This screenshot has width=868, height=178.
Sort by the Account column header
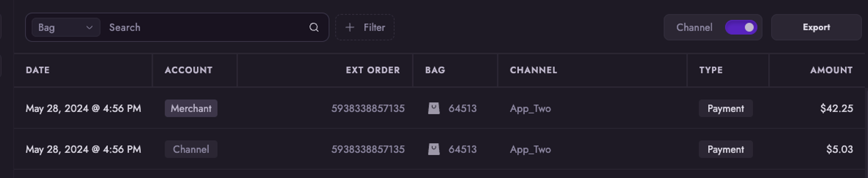point(188,70)
